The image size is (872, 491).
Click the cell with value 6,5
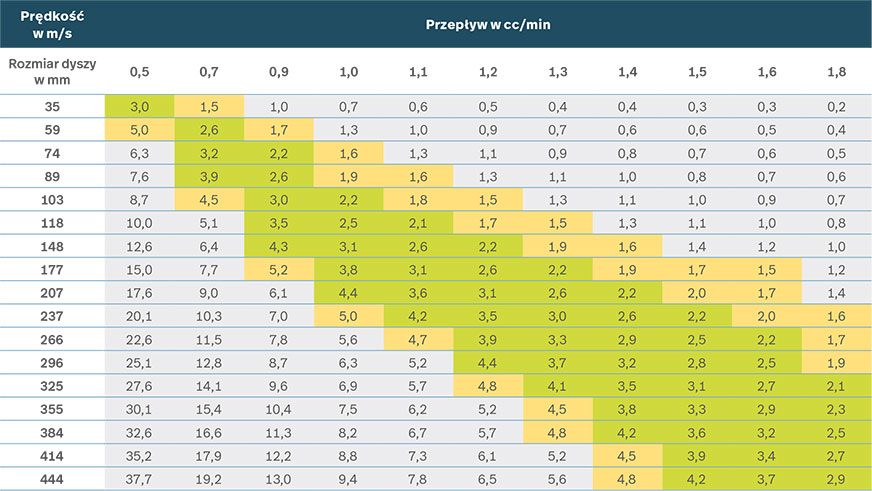point(488,478)
